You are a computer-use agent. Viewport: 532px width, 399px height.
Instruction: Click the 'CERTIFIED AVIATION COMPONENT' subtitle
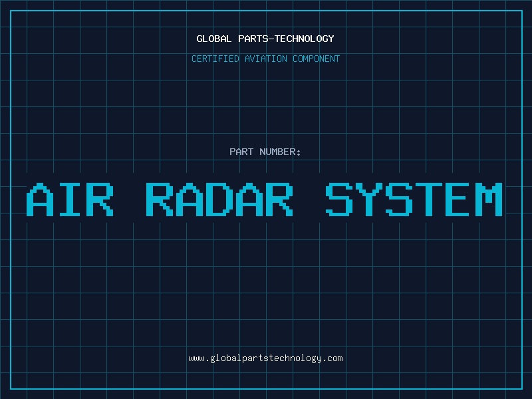[265, 59]
